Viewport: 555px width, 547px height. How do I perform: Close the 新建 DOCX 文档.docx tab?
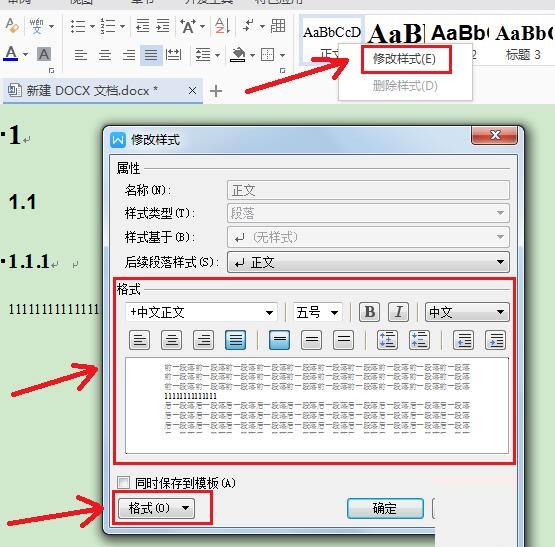pos(193,91)
